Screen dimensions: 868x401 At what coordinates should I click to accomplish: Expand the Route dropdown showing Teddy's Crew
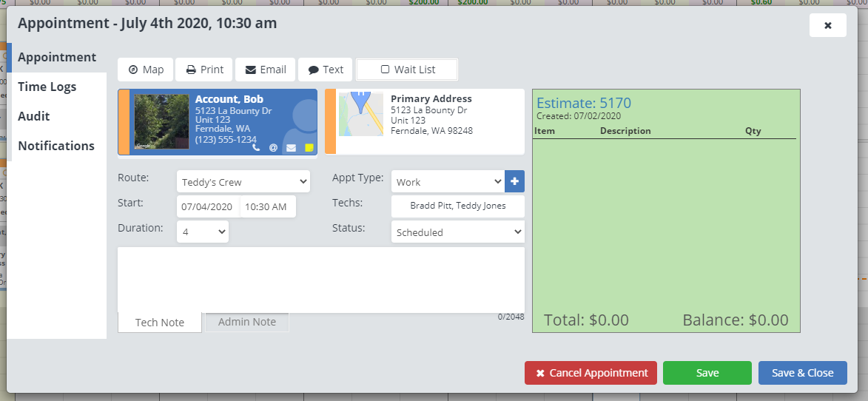243,182
